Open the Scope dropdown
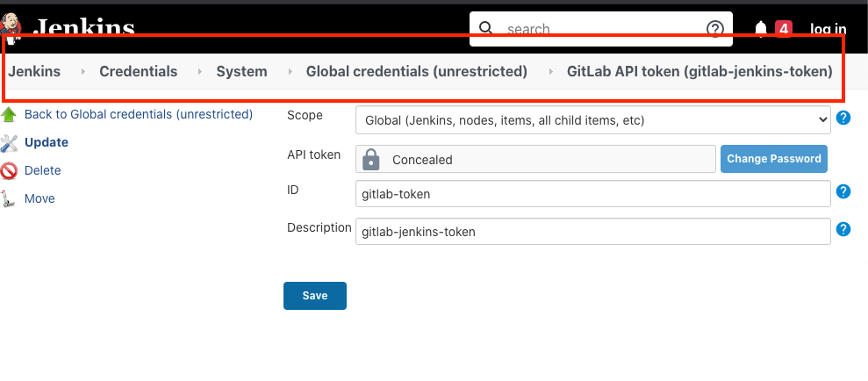Viewport: 868px width, 381px height. click(592, 119)
